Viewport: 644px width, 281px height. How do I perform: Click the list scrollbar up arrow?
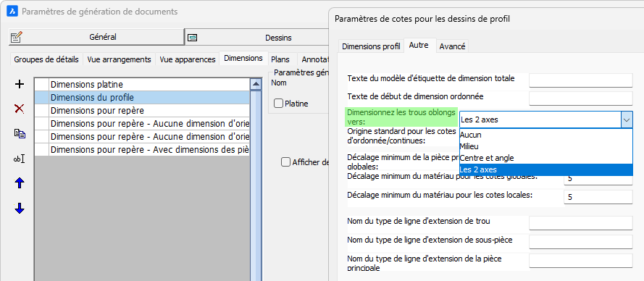[x=256, y=84]
